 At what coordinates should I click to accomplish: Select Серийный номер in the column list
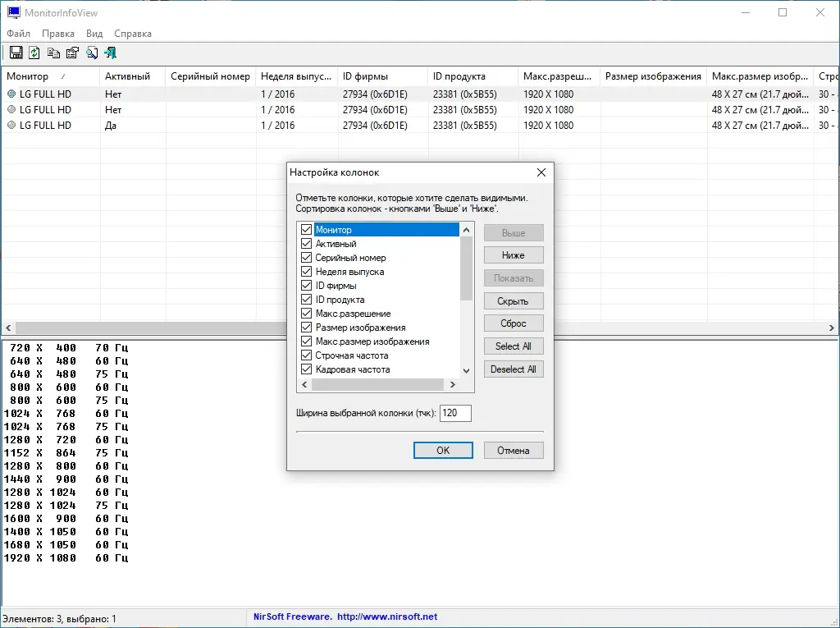click(x=350, y=258)
